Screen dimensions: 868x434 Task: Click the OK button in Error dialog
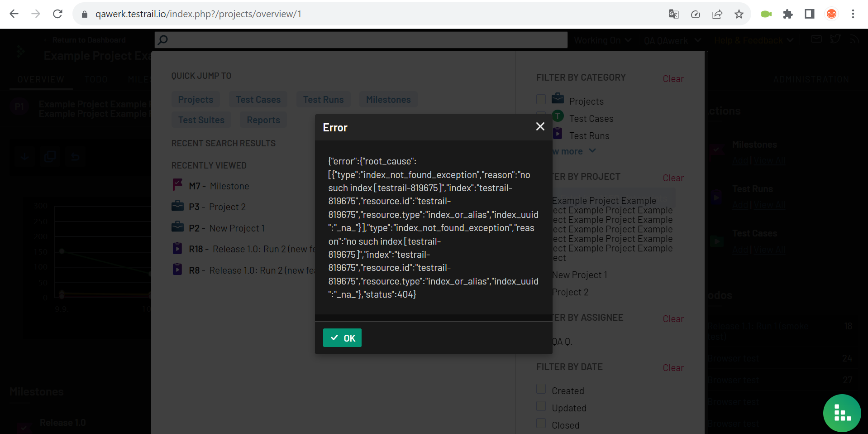tap(342, 338)
